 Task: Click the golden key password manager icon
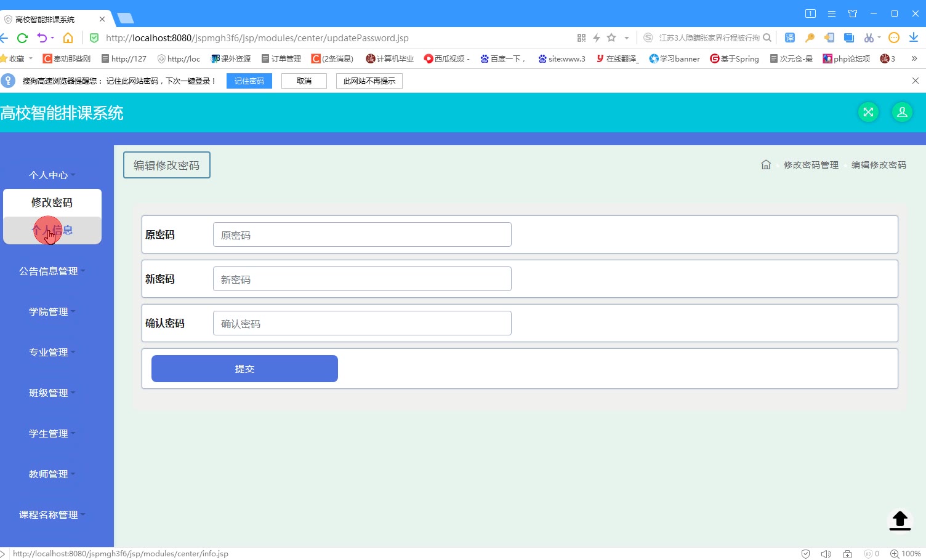point(810,38)
